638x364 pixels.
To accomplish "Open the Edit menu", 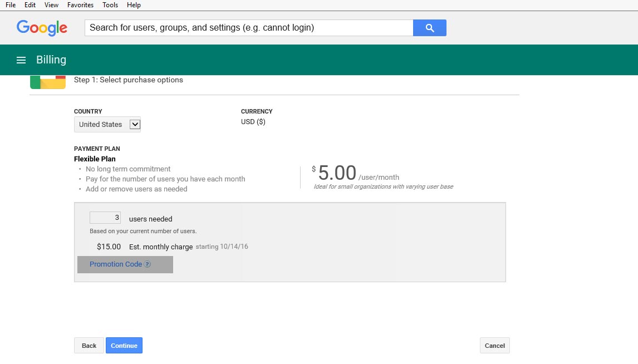I will (30, 5).
